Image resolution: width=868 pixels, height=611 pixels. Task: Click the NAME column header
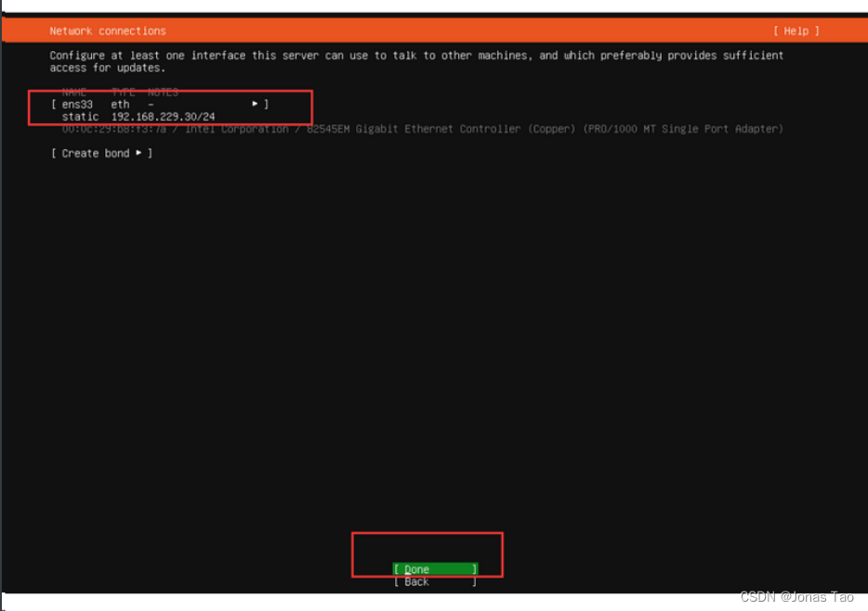click(x=73, y=91)
